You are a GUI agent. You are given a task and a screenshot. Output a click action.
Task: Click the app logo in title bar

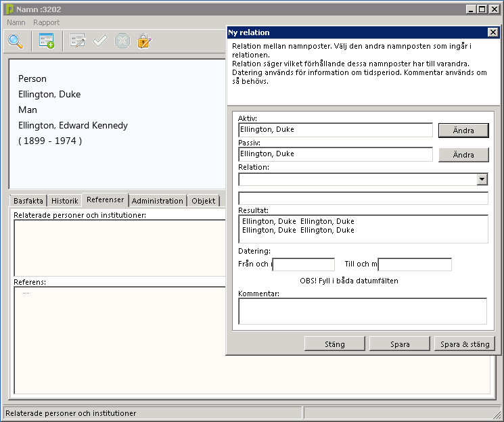coord(9,9)
